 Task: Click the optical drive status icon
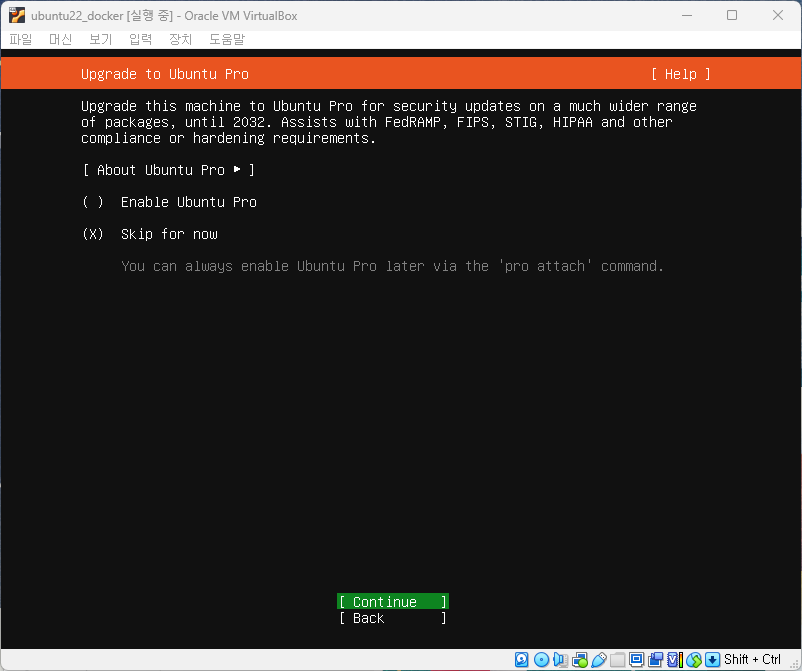click(x=541, y=659)
